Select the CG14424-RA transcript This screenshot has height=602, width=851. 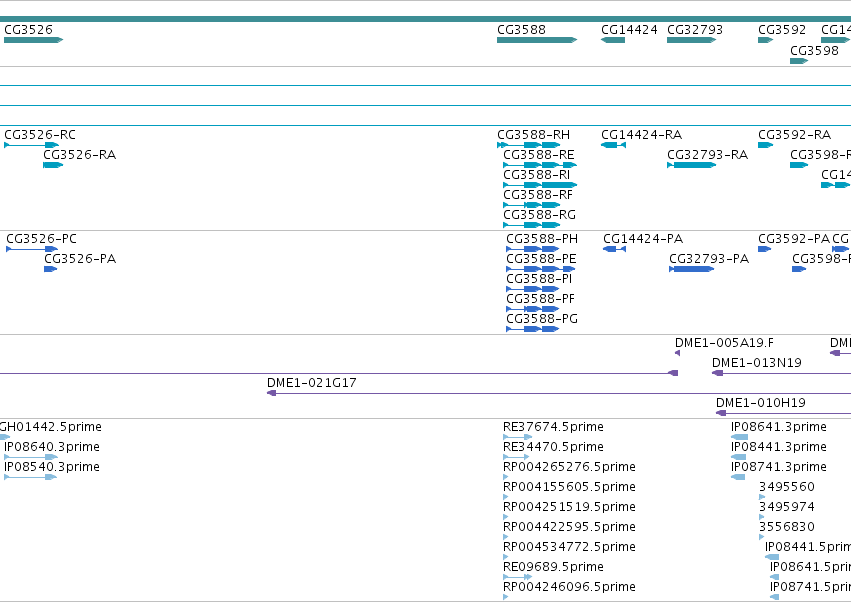coord(613,145)
